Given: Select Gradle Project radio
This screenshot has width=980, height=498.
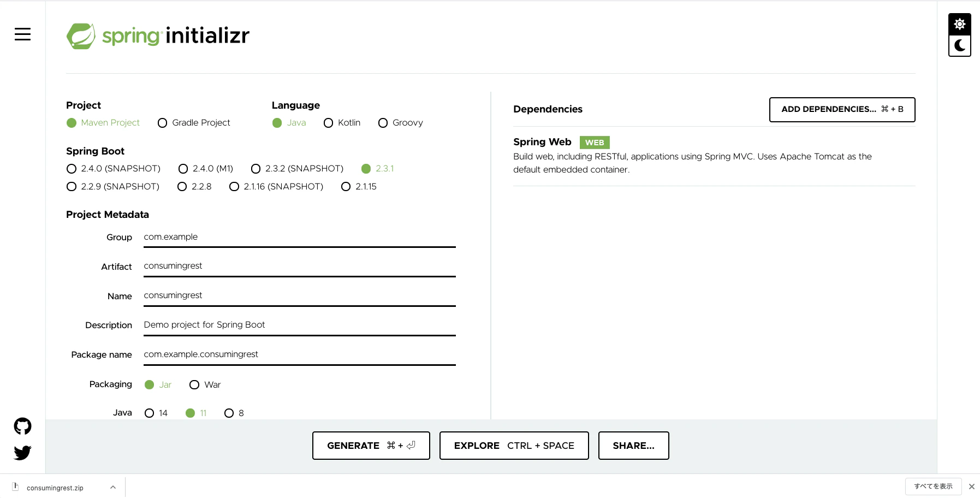Looking at the screenshot, I should point(194,123).
